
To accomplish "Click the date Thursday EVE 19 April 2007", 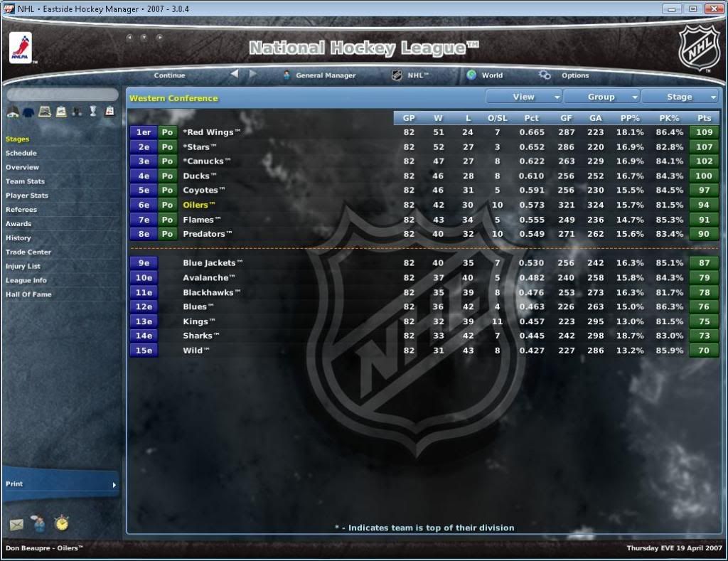I will 674,548.
